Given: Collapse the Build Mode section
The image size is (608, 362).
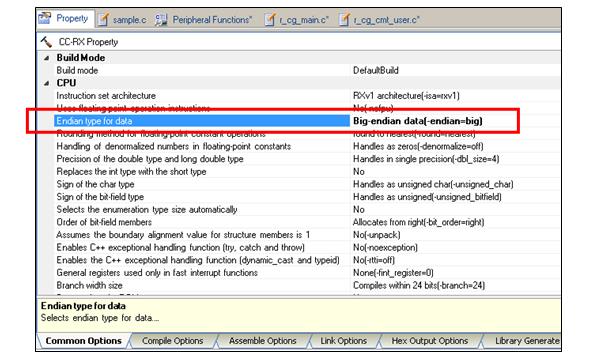Looking at the screenshot, I should pos(47,58).
